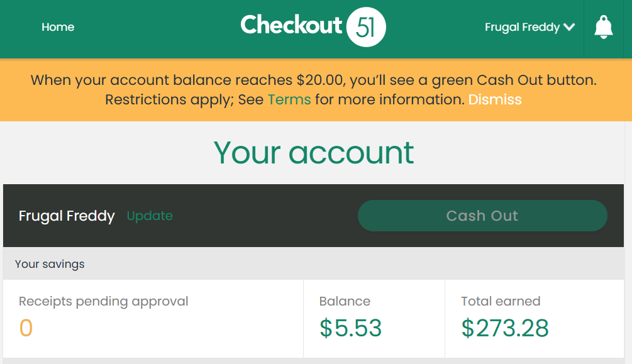
Task: Expand the Frugal Freddy account menu
Action: click(x=529, y=27)
